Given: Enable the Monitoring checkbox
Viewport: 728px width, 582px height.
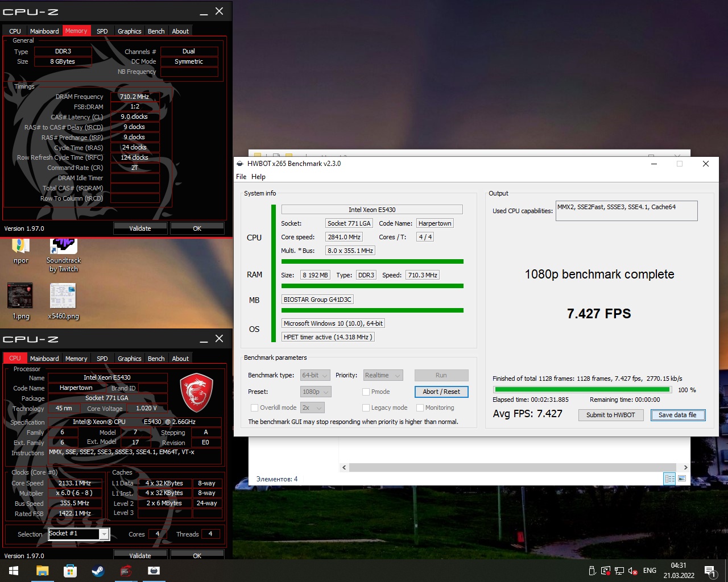Looking at the screenshot, I should click(x=420, y=408).
